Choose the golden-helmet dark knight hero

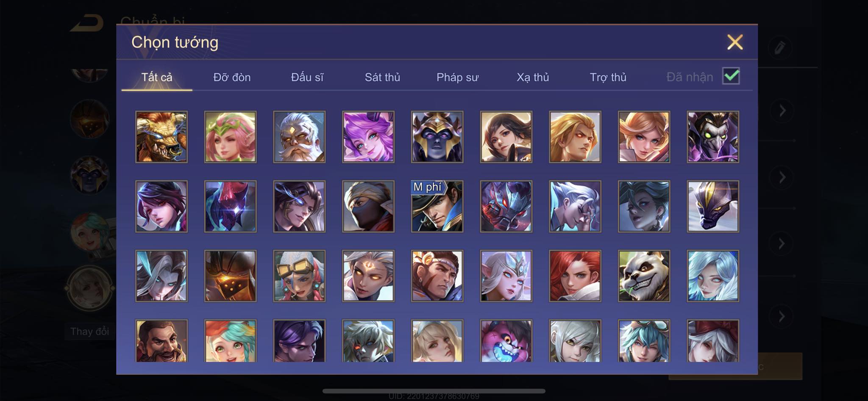pyautogui.click(x=437, y=137)
